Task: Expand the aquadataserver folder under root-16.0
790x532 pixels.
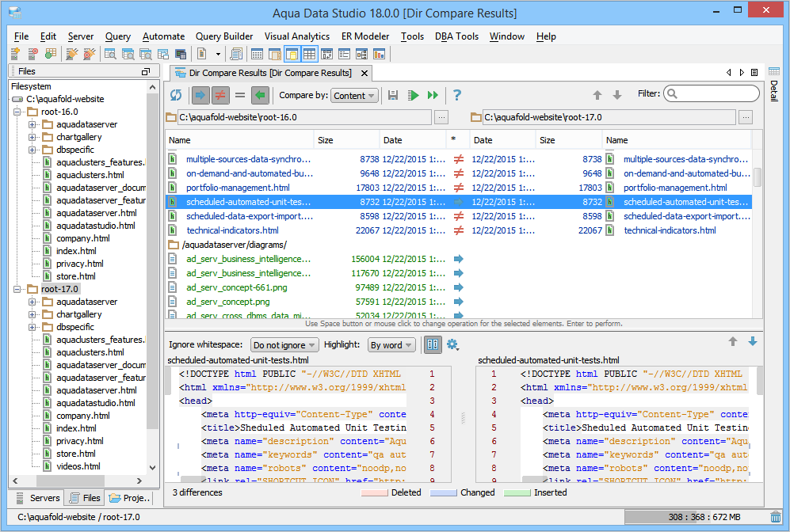Action: pos(32,124)
